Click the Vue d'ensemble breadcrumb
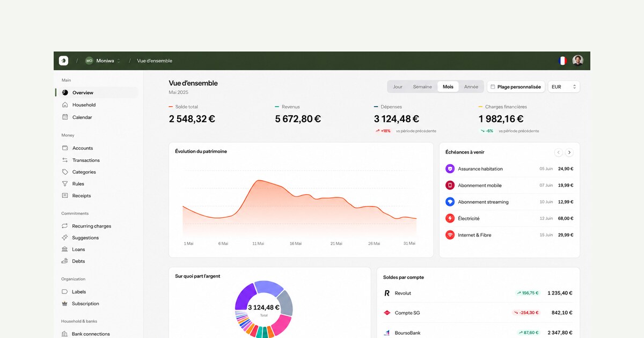 click(x=155, y=61)
